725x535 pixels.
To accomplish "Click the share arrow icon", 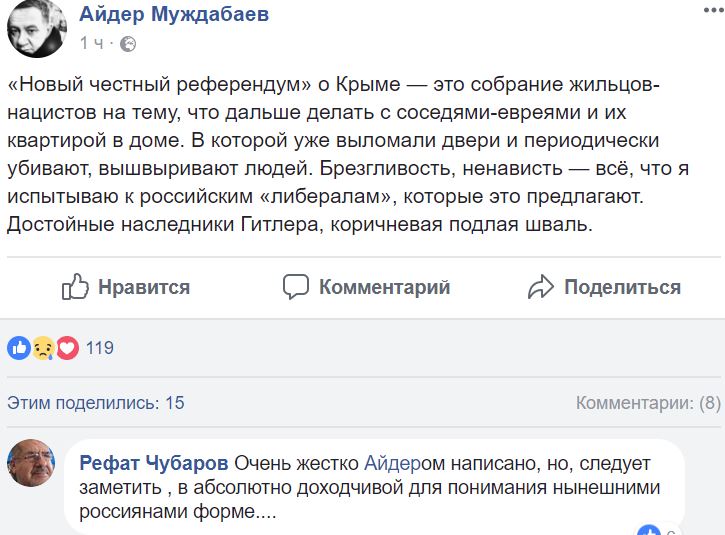I will click(541, 287).
